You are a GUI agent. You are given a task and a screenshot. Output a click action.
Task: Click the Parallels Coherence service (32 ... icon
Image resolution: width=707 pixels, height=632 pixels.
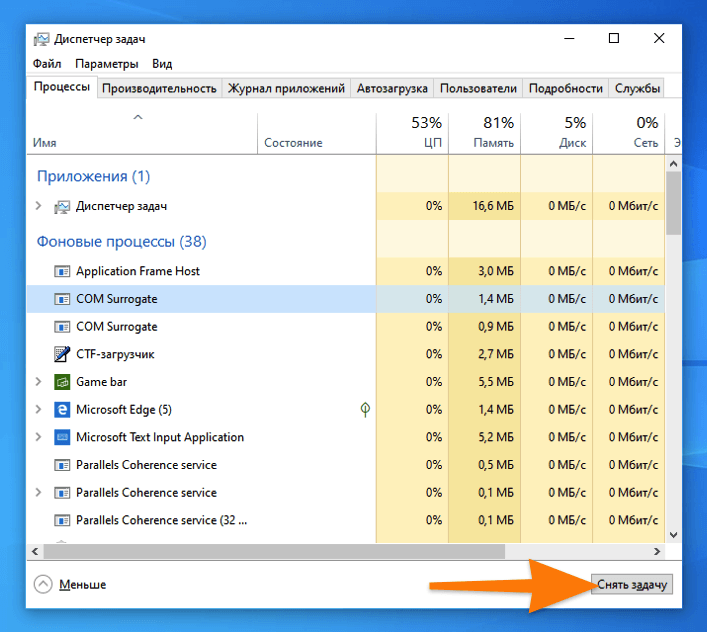click(x=62, y=521)
